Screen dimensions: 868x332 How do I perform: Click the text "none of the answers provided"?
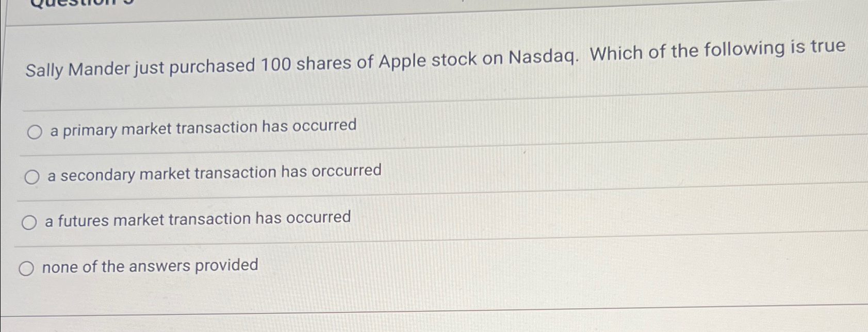pyautogui.click(x=150, y=266)
